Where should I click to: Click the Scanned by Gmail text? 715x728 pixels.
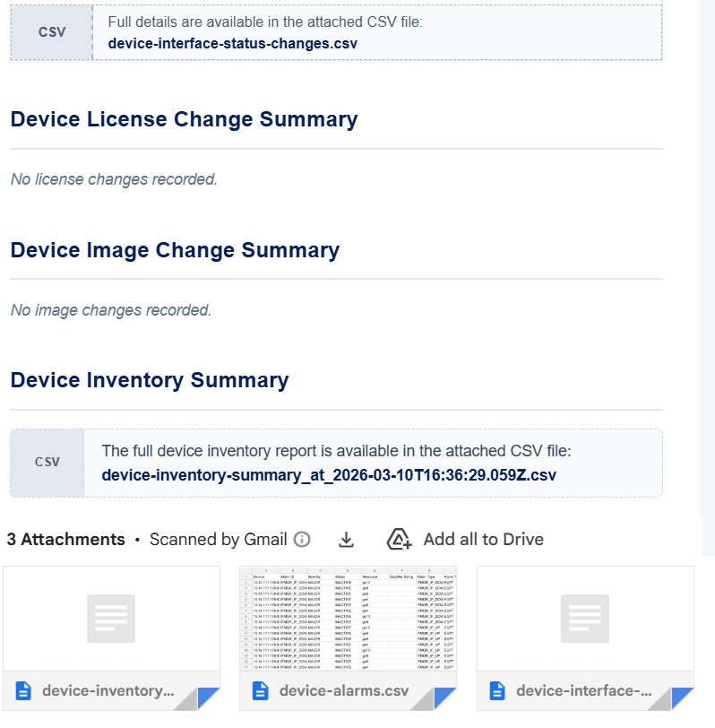click(x=218, y=540)
